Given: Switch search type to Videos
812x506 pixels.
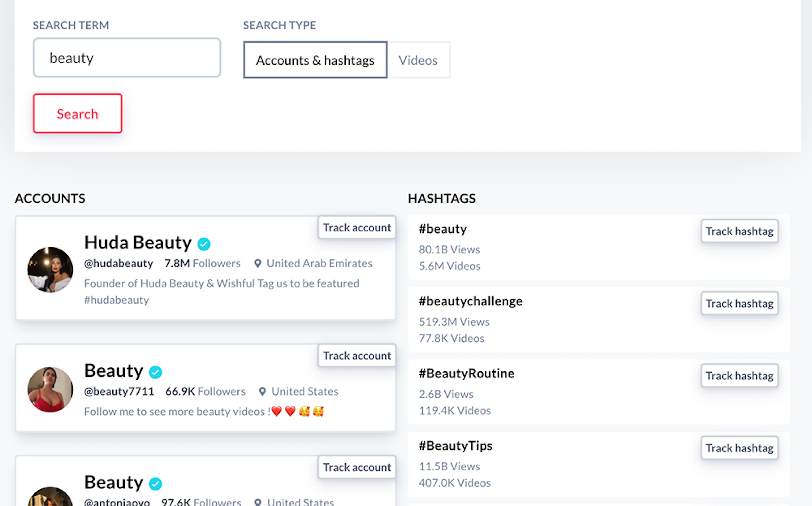Looking at the screenshot, I should tap(418, 60).
